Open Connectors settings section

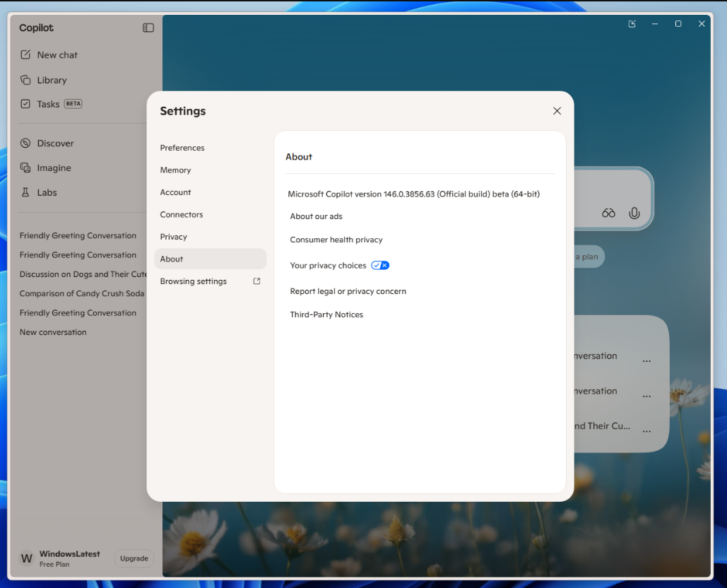(x=210, y=214)
